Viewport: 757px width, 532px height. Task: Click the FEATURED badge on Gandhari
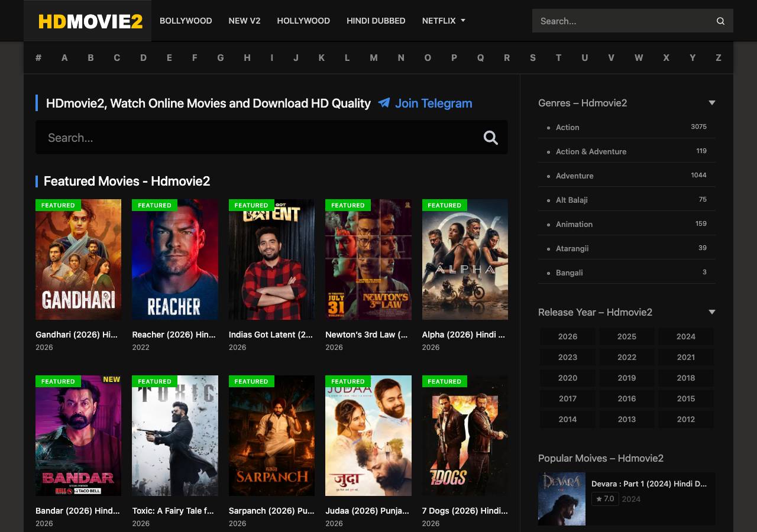[x=58, y=205]
